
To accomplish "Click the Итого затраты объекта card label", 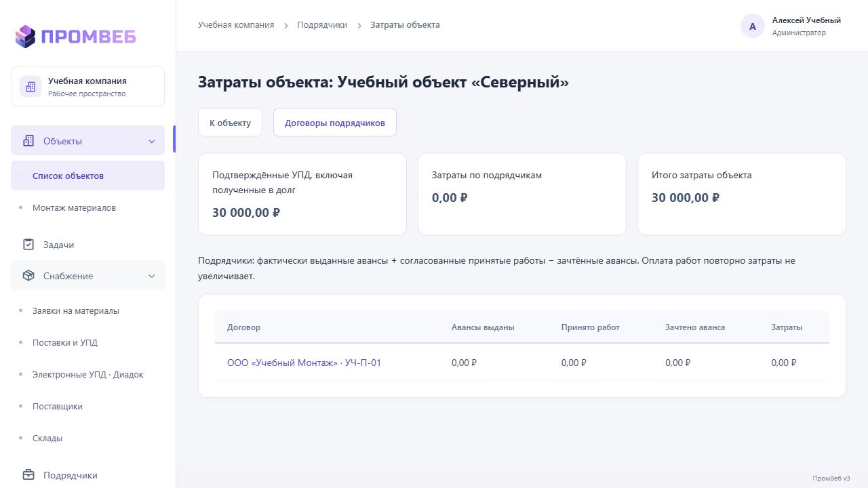I will [x=702, y=175].
